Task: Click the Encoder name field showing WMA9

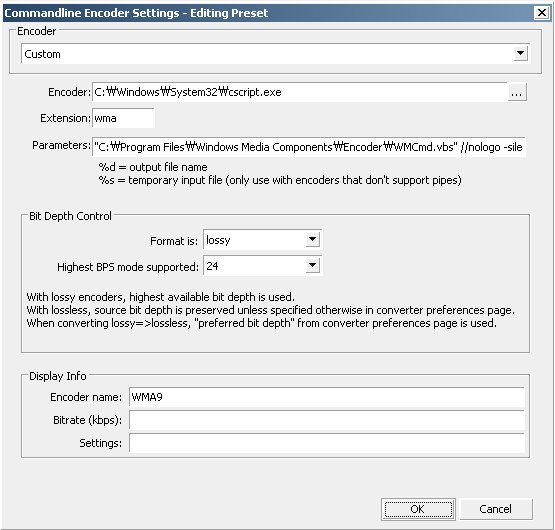Action: click(x=327, y=397)
